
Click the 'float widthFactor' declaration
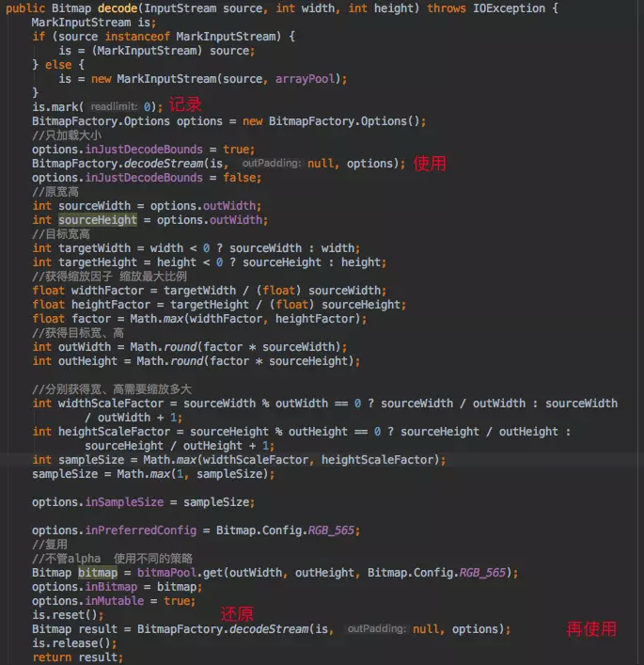[x=210, y=291]
